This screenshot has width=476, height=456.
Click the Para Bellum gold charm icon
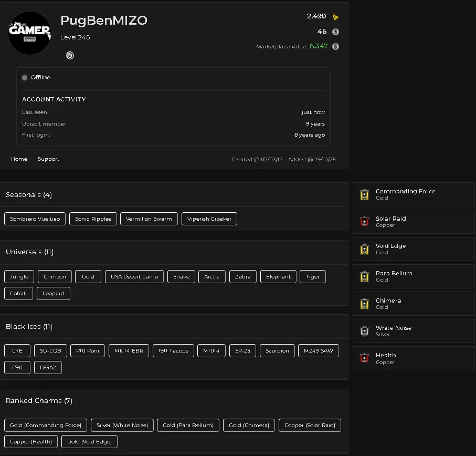coord(365,276)
